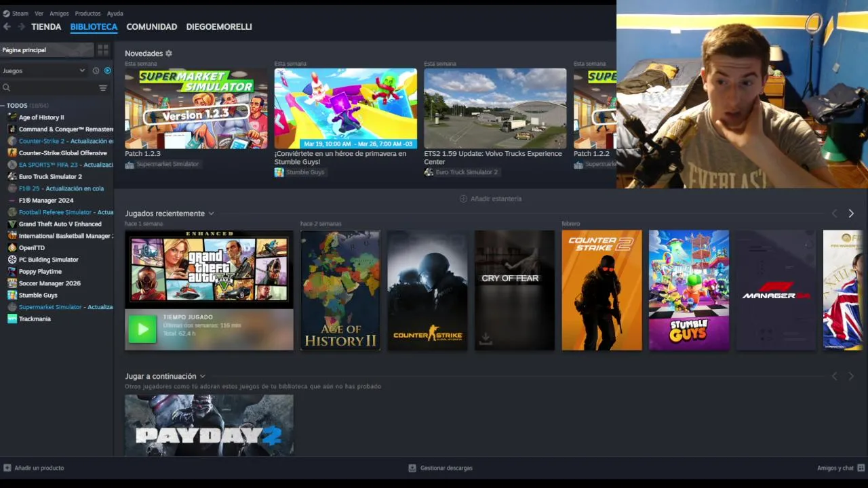Click Gestionar descargas link

click(x=446, y=468)
